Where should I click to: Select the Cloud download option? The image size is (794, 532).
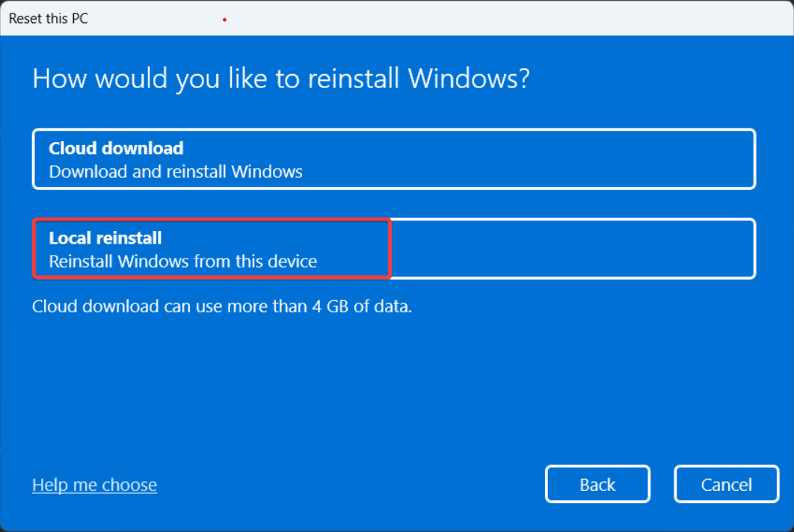pyautogui.click(x=393, y=158)
